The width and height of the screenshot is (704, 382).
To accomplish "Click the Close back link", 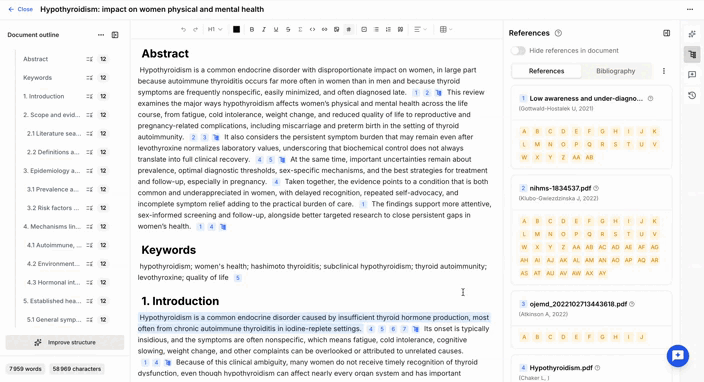I will (x=21, y=9).
